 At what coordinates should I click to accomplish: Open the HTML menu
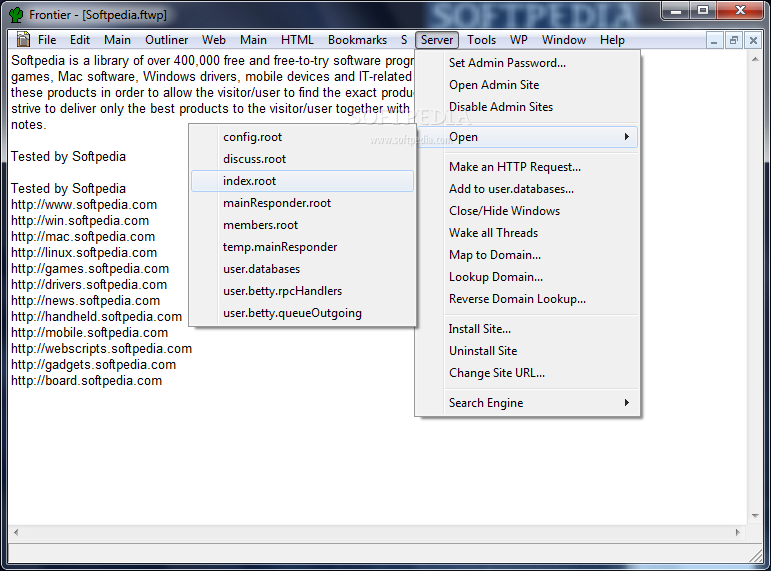(x=297, y=40)
